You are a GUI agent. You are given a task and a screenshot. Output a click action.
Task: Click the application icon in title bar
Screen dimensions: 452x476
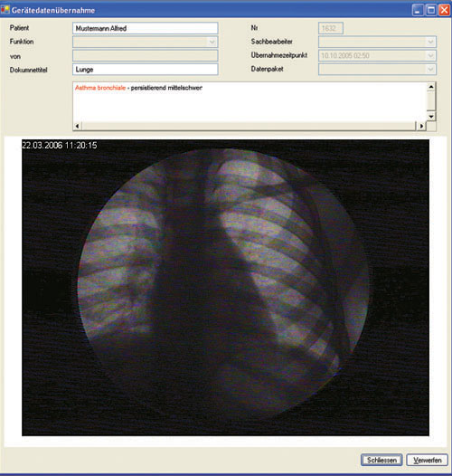tap(5, 10)
